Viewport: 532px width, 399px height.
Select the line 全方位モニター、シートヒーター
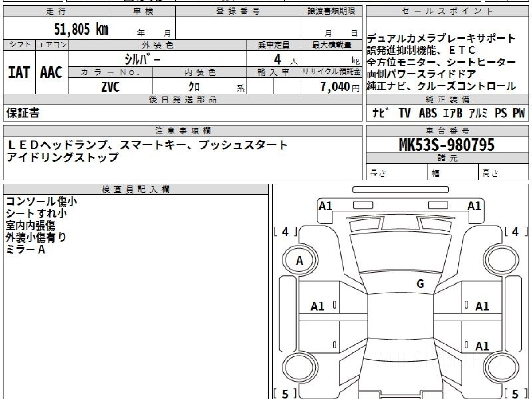pyautogui.click(x=442, y=62)
